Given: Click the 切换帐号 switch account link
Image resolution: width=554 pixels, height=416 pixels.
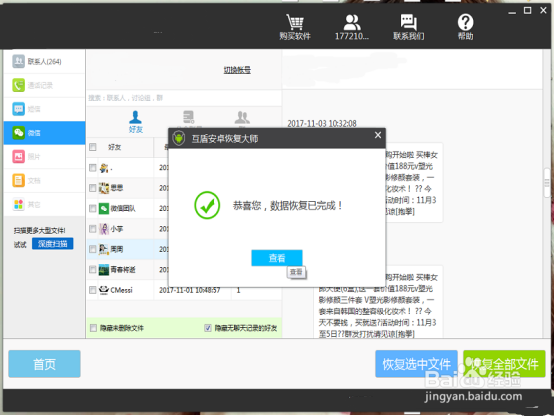Looking at the screenshot, I should click(x=237, y=70).
